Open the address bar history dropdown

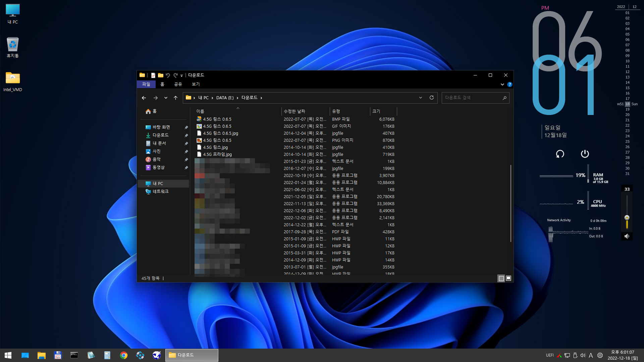(x=420, y=98)
